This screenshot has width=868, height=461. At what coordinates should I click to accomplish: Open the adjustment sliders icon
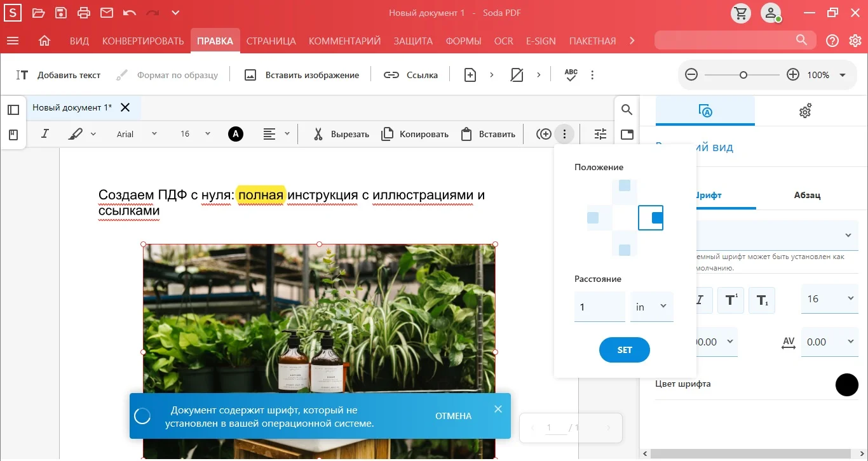point(600,134)
